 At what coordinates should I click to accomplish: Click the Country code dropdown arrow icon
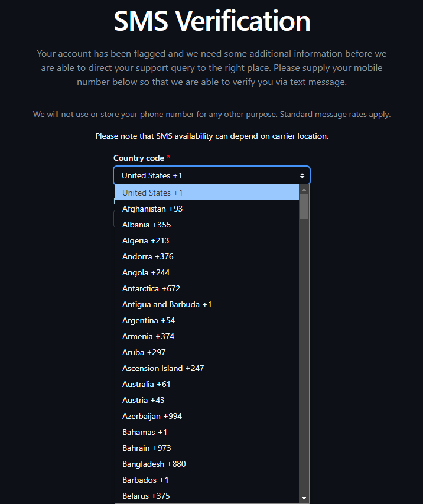(302, 175)
